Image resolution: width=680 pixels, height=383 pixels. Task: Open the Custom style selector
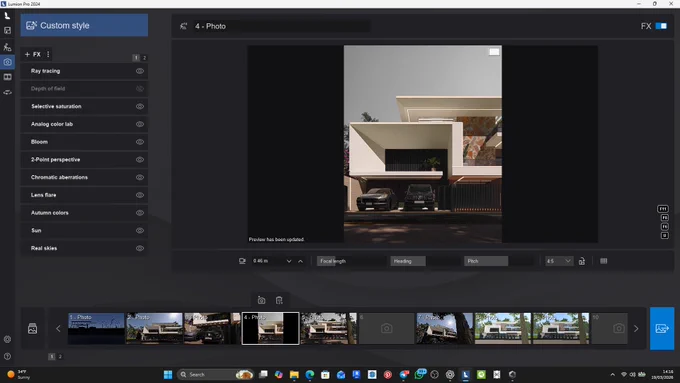84,25
